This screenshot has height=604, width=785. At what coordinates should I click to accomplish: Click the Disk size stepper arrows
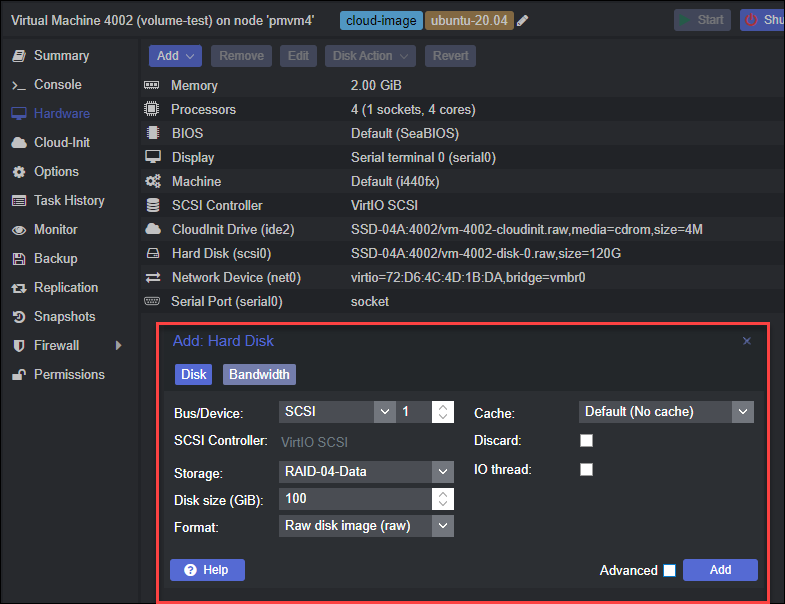tap(443, 499)
